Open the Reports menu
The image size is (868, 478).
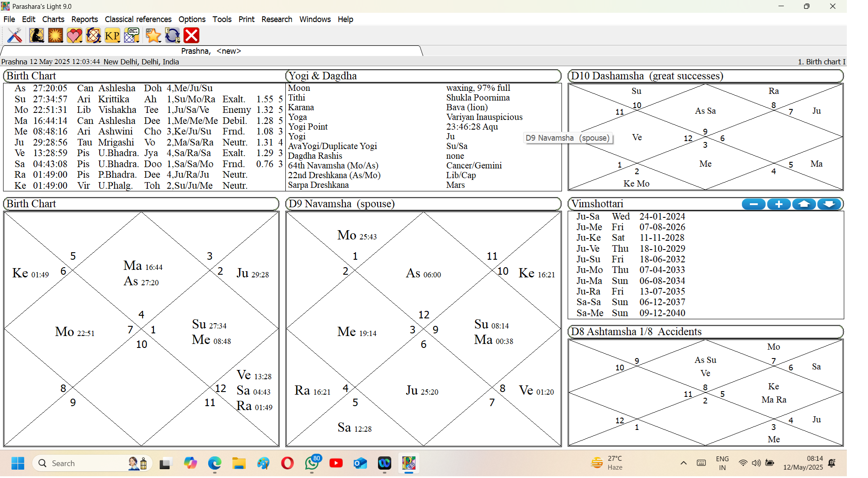click(85, 19)
